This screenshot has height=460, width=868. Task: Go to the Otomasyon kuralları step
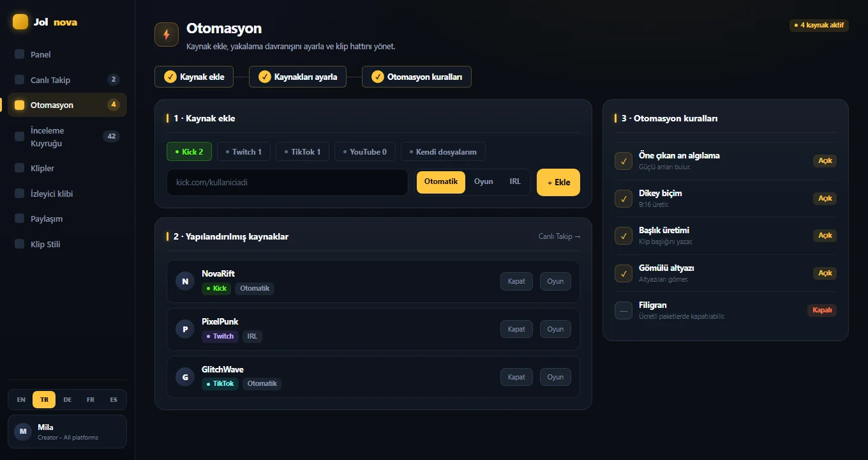[x=417, y=77]
